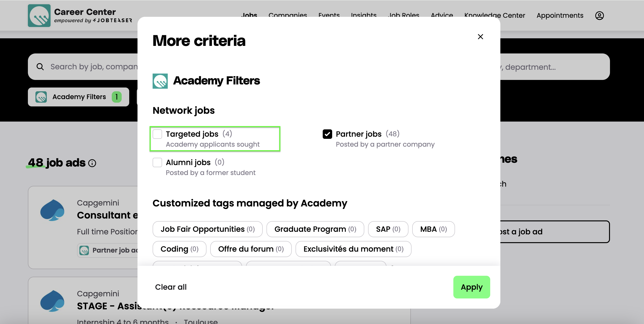Apply the selected criteria
Viewport: 644px width, 324px height.
click(471, 287)
